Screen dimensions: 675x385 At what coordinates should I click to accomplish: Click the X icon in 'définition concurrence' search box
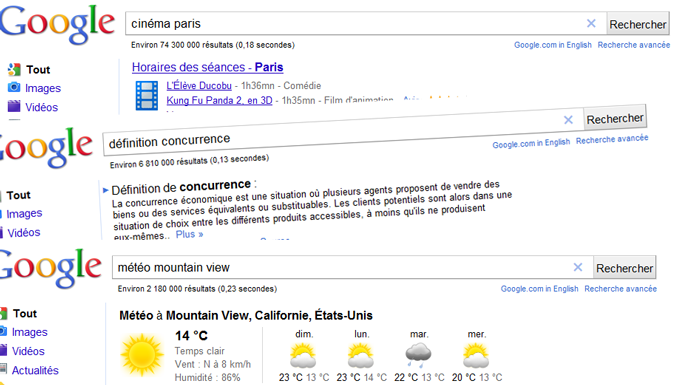click(568, 120)
